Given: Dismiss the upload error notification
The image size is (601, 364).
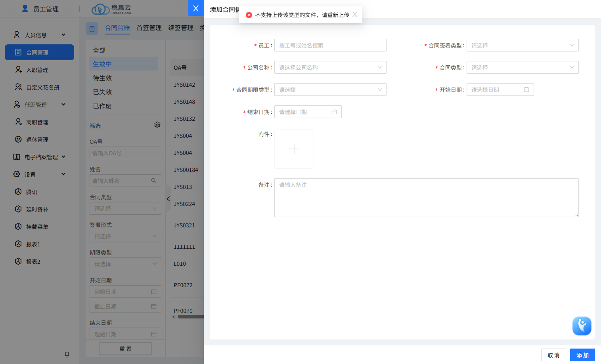Looking at the screenshot, I should pyautogui.click(x=355, y=15).
